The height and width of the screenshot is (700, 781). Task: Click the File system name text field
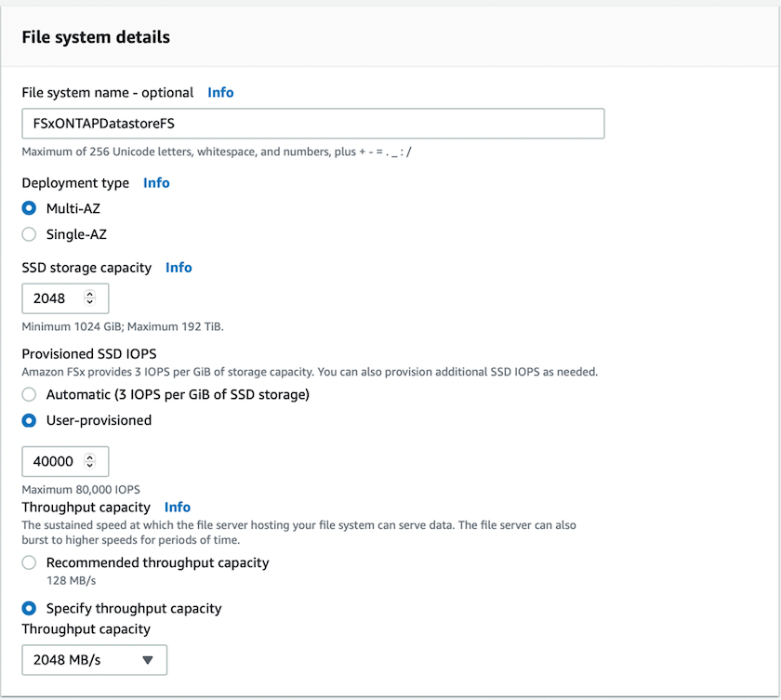[312, 124]
